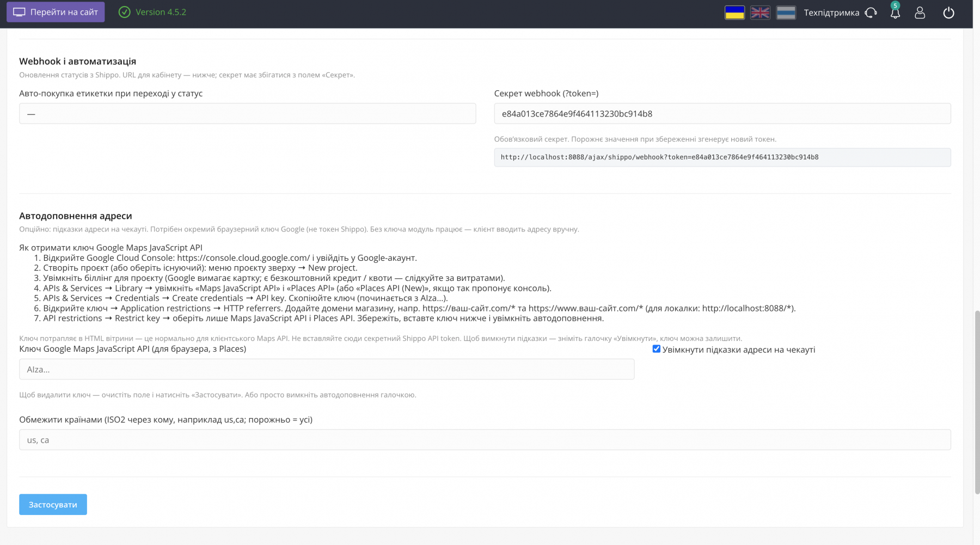
Task: Select the English UK flag icon
Action: pos(760,13)
